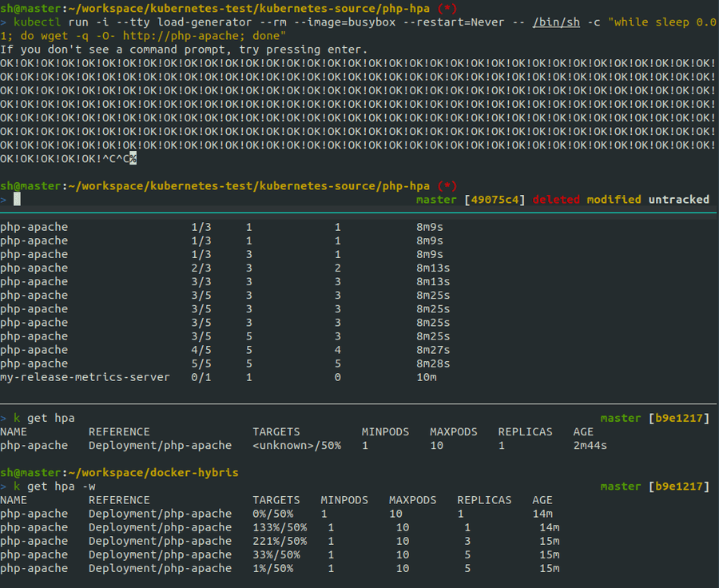The width and height of the screenshot is (719, 588).
Task: Click the '2m44s' age value
Action: point(590,446)
